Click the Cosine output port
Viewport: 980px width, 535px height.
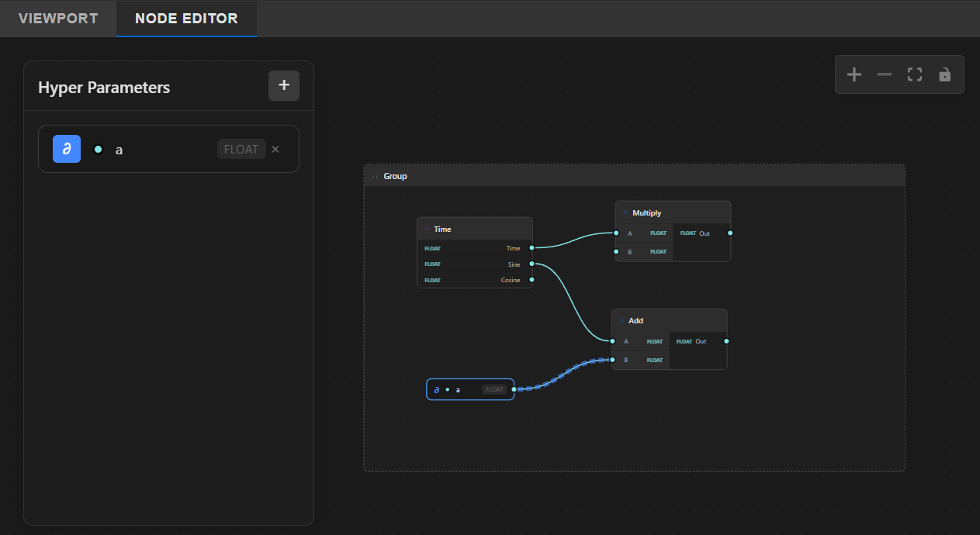tap(532, 280)
